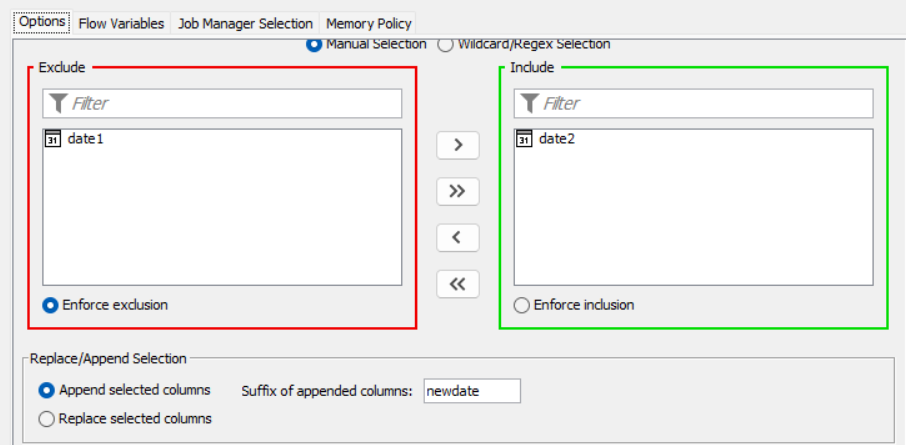Select Manual Selection radio button
This screenshot has height=445, width=906.
click(x=314, y=44)
